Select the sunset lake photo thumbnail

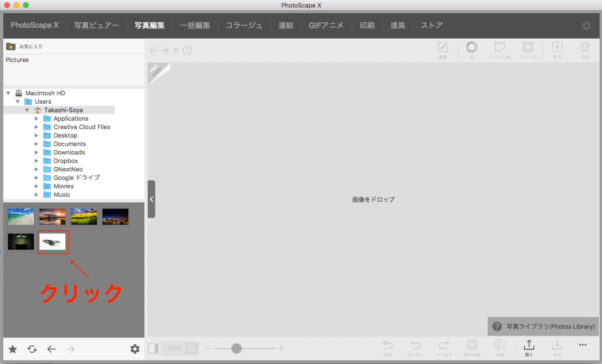[x=52, y=217]
